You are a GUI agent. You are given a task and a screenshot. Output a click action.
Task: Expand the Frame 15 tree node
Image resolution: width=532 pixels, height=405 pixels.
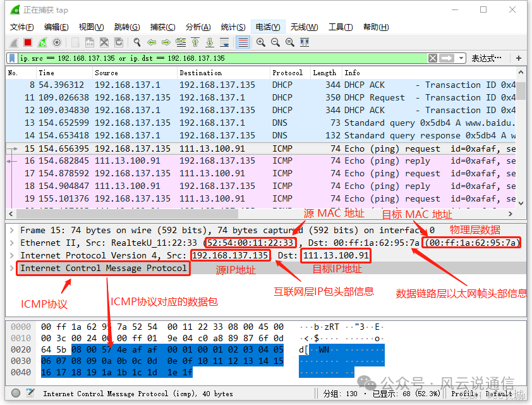(12, 231)
